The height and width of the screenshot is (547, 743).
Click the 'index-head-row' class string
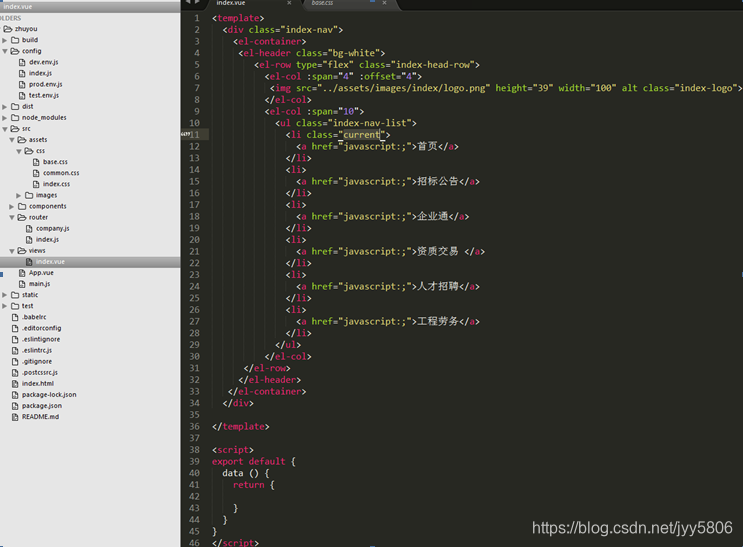pyautogui.click(x=433, y=65)
